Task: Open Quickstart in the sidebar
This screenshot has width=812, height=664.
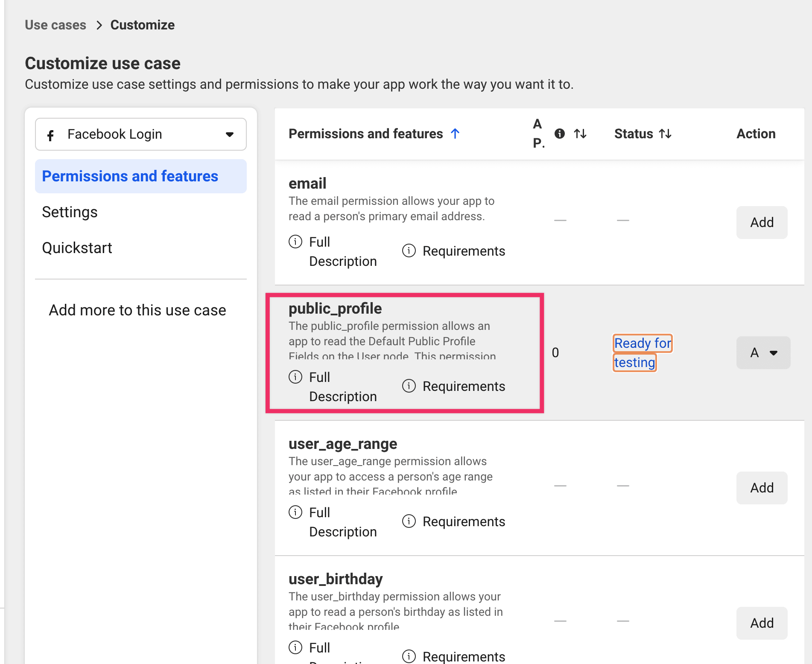Action: (x=77, y=248)
